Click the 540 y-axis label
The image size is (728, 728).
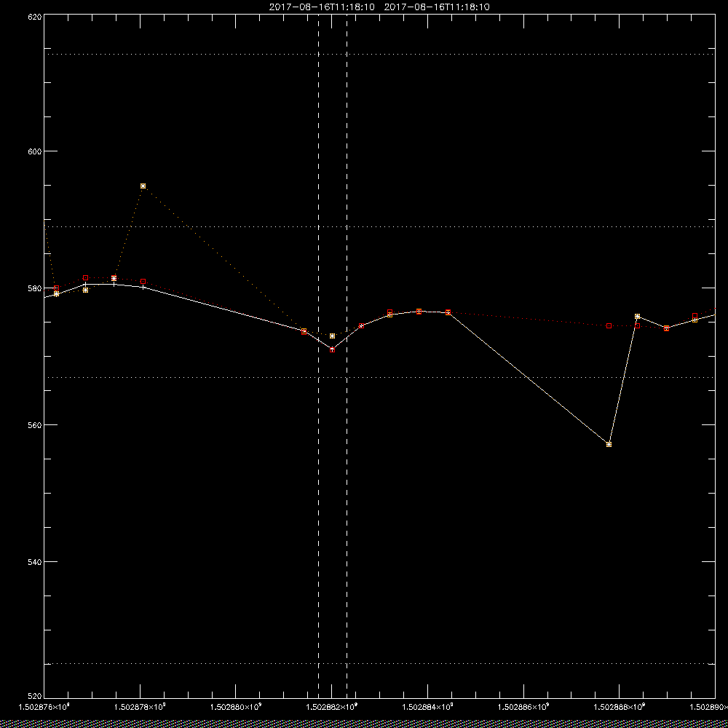coord(36,561)
